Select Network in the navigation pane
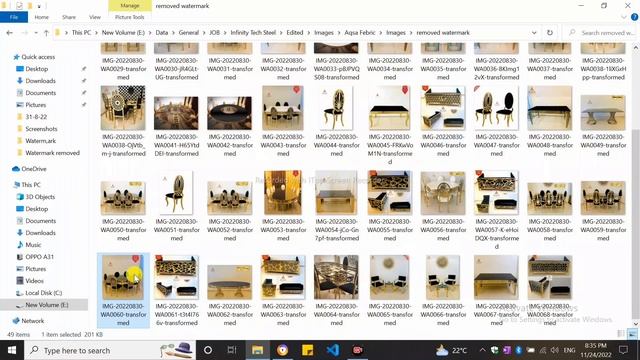 [32, 321]
